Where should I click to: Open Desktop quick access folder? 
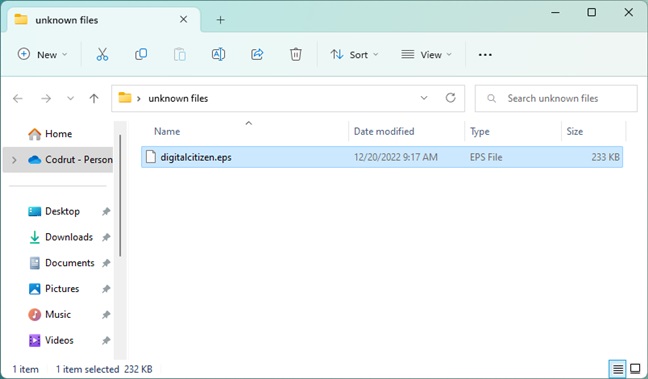tap(54, 211)
